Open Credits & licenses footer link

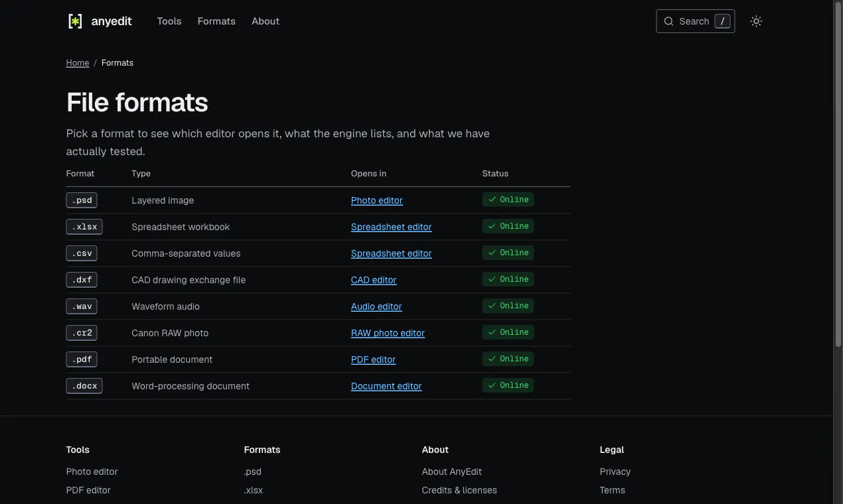point(459,490)
